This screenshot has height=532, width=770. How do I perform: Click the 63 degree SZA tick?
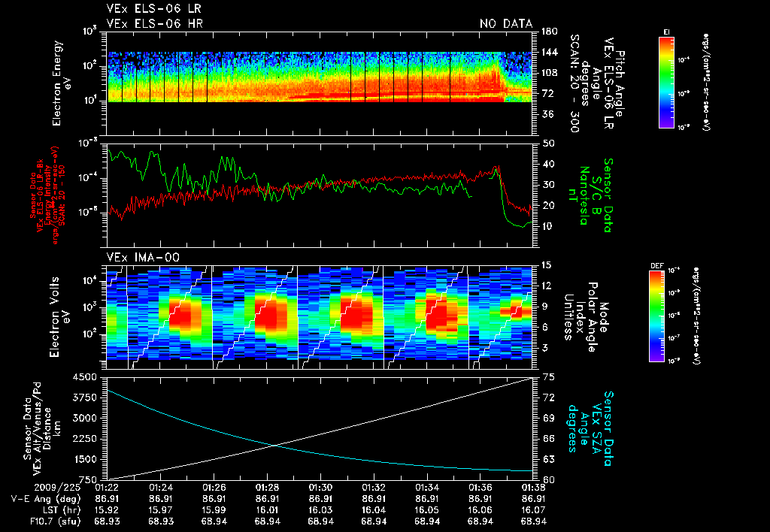coord(548,459)
